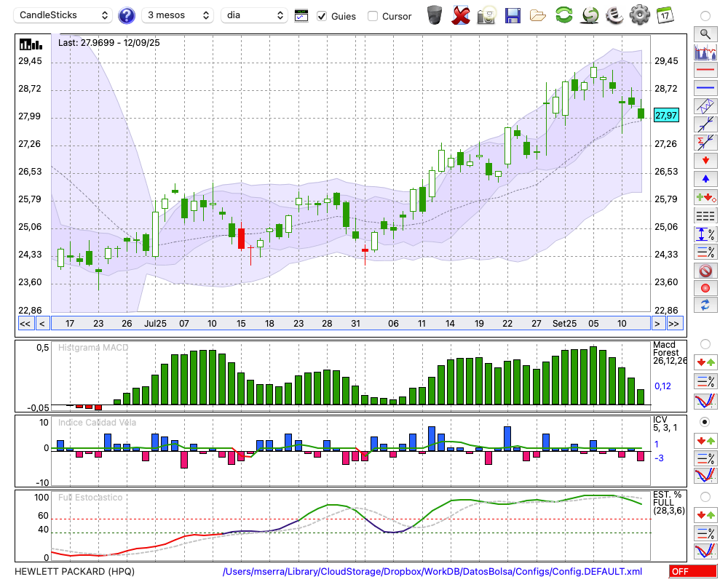Open the CandleSticks chart type dropdown

click(x=63, y=15)
